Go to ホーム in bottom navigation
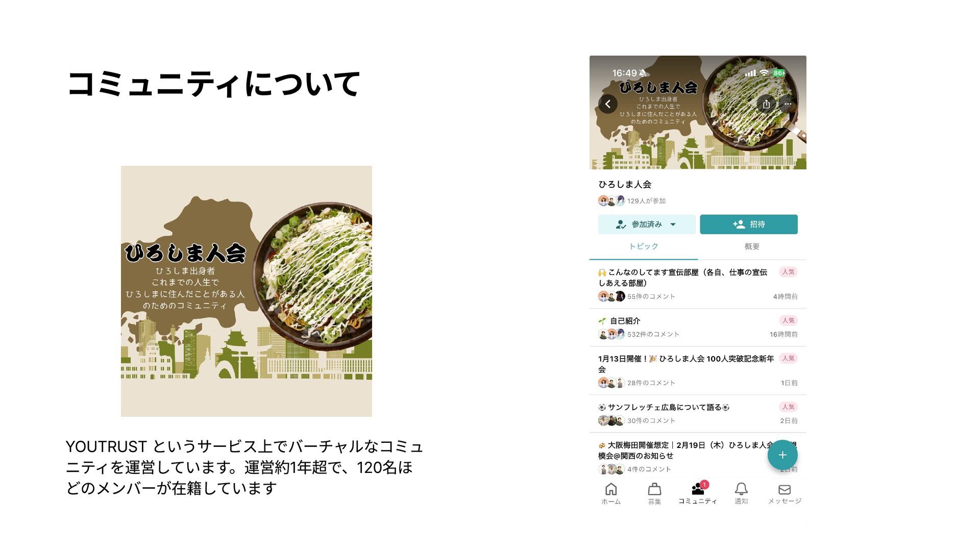The height and width of the screenshot is (551, 980). click(x=611, y=494)
